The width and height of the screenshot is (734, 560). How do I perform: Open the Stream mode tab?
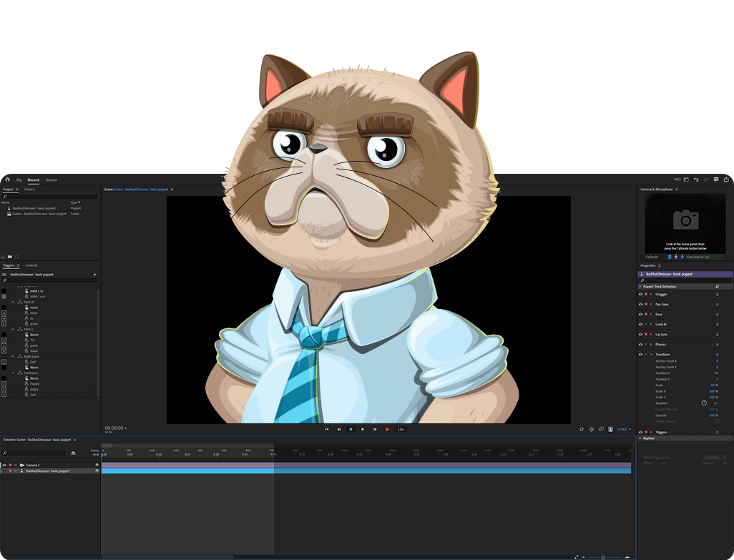(x=51, y=180)
